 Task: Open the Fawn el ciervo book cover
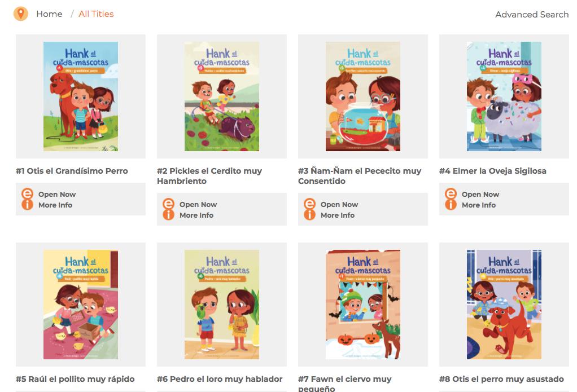point(363,305)
